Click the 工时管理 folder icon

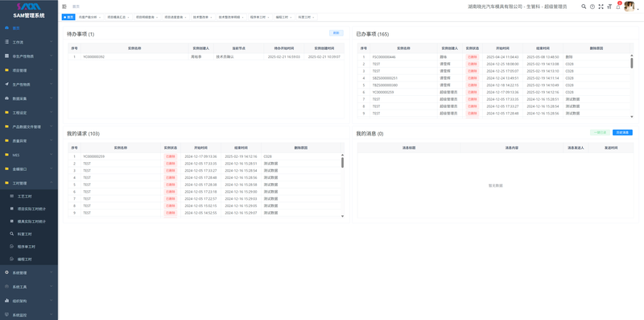[6, 183]
